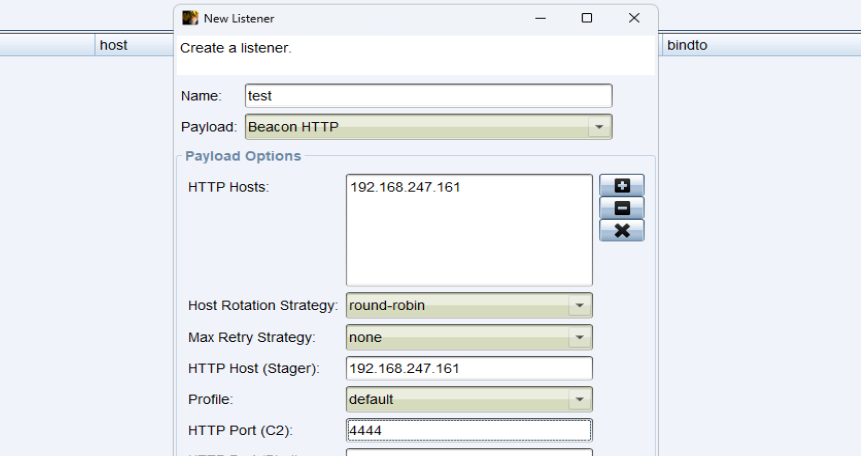Click empty space inside the HTTP Hosts list box

pos(468,245)
